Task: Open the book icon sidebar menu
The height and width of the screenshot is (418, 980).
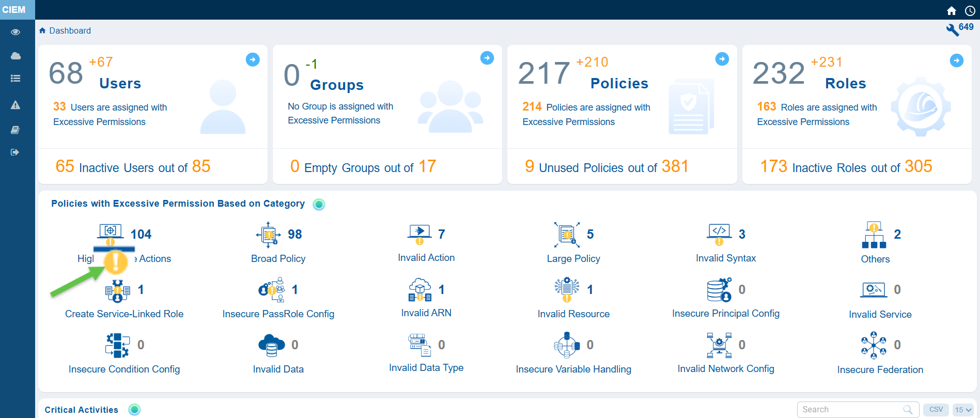Action: point(15,130)
